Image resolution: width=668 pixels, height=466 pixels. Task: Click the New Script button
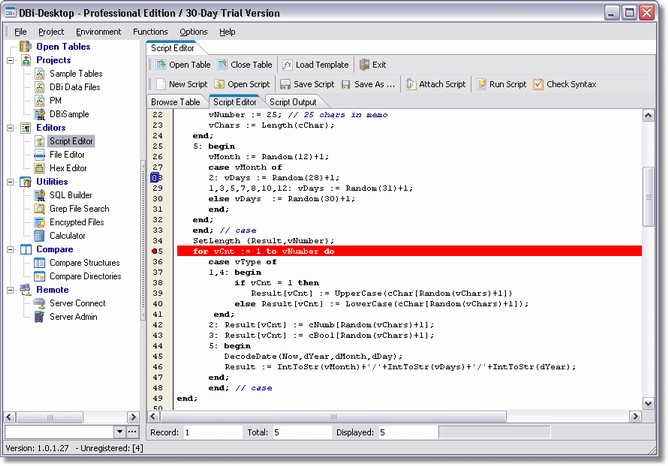(x=182, y=84)
